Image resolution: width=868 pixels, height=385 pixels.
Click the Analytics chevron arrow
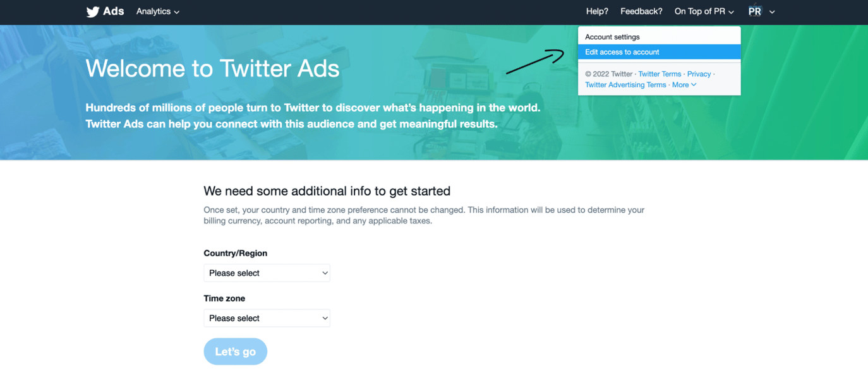176,12
